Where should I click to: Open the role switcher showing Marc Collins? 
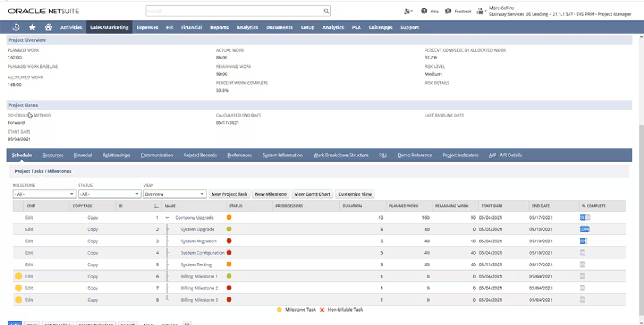point(560,11)
